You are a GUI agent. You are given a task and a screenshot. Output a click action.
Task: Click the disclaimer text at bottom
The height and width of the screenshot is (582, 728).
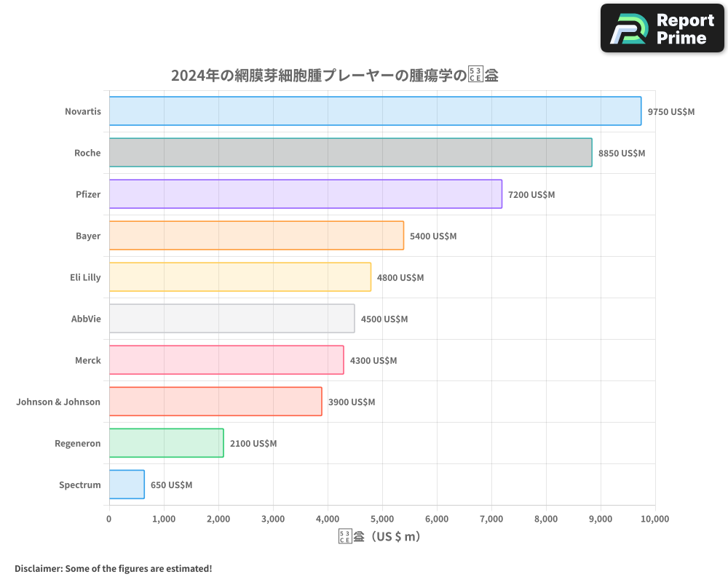point(113,568)
